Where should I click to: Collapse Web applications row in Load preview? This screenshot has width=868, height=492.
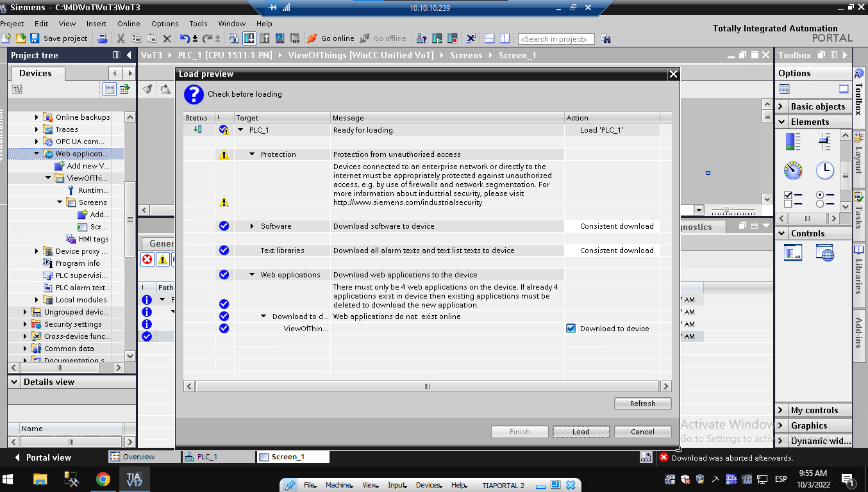pyautogui.click(x=253, y=275)
